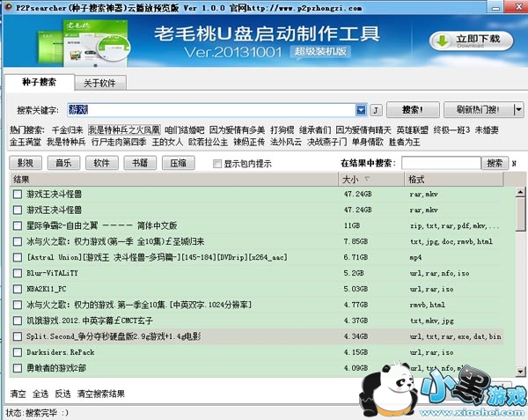Screen dimensions: 528x420
Task: Expand the dropdown arrow beside 刷新热门搜
Action: [519, 110]
